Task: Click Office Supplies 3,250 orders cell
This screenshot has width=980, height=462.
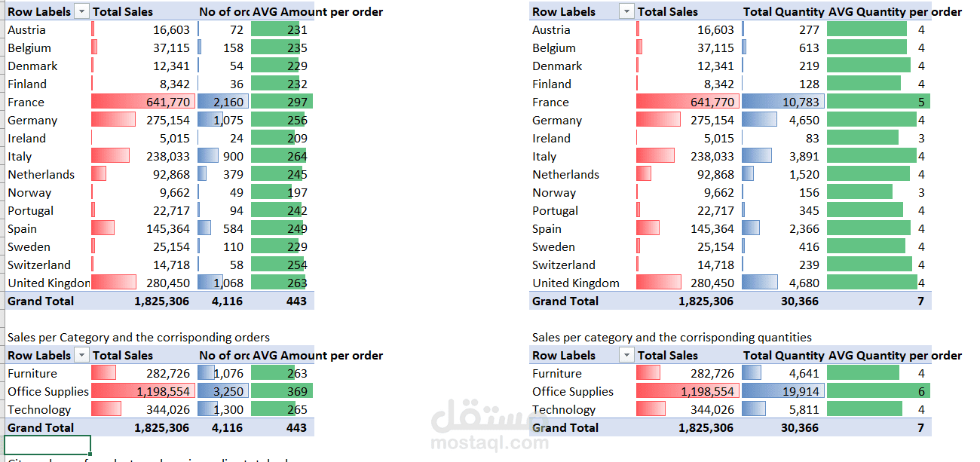Action: point(223,391)
